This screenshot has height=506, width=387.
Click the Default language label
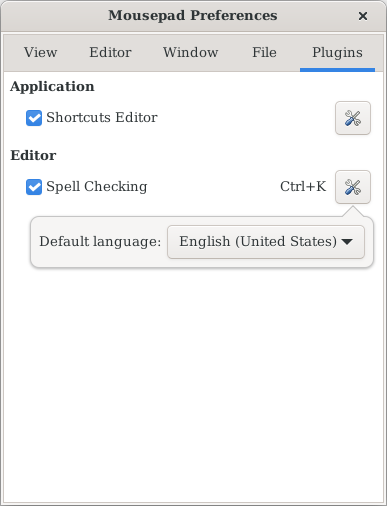pyautogui.click(x=100, y=241)
